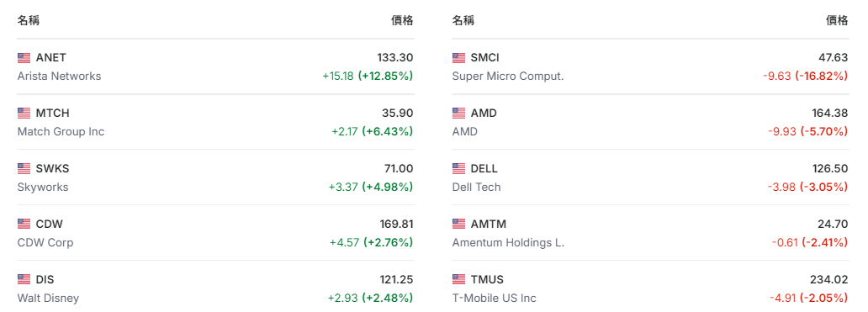Click the flag icon beside DIS ticker
Screen dimensions: 868x312
pos(24,279)
